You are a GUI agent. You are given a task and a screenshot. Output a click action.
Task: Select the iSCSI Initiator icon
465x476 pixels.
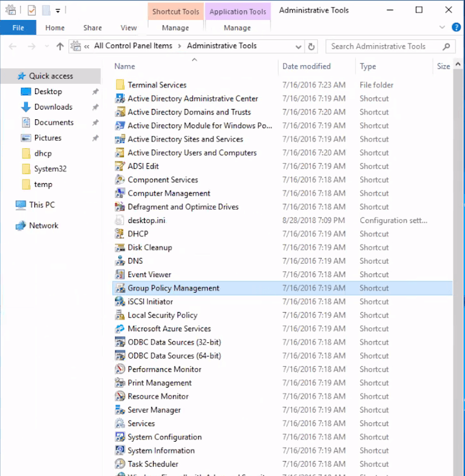pos(120,301)
